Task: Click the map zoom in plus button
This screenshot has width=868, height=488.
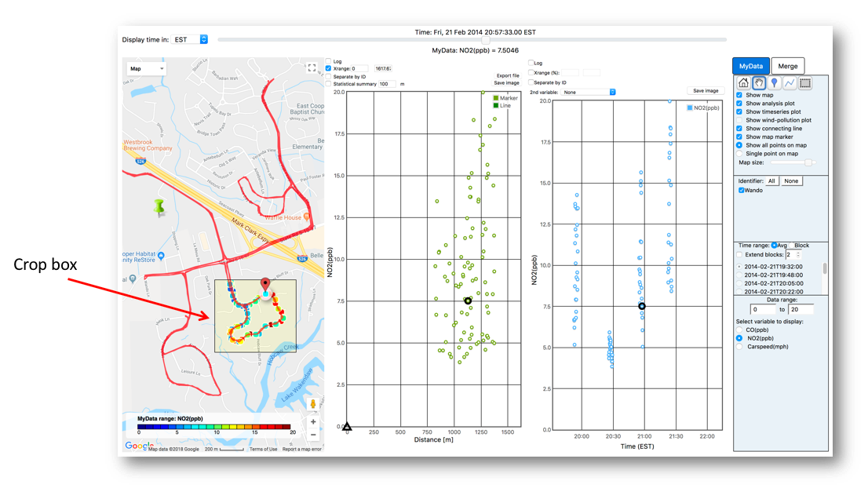Action: coord(313,422)
